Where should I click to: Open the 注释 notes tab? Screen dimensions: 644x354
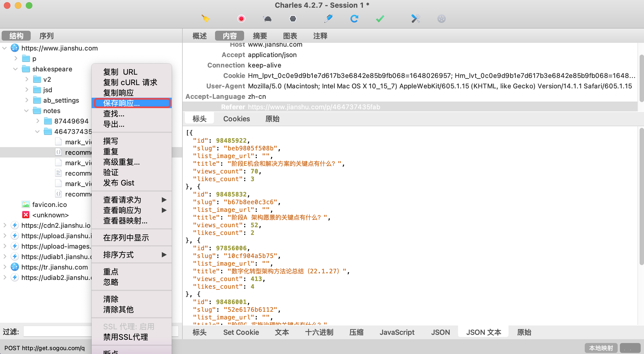(x=320, y=36)
